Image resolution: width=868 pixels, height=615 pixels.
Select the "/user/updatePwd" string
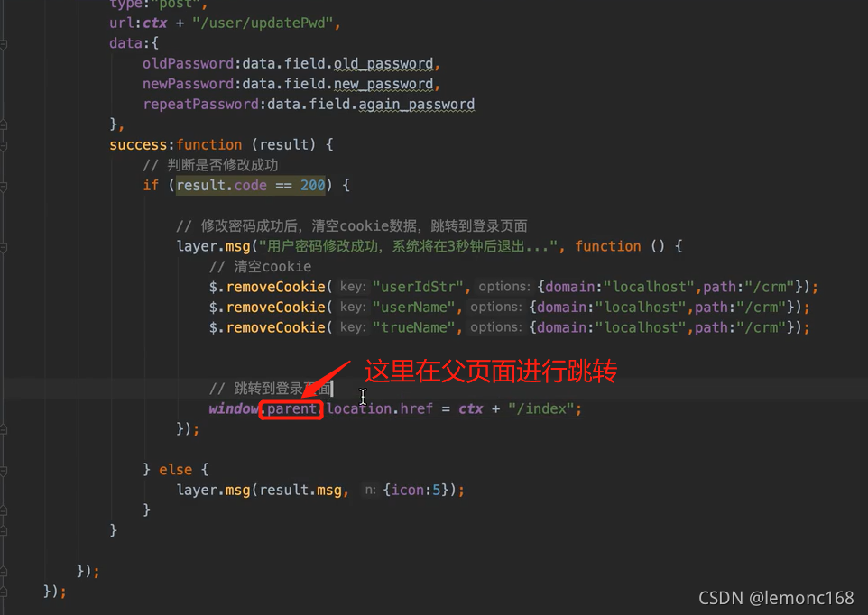263,23
